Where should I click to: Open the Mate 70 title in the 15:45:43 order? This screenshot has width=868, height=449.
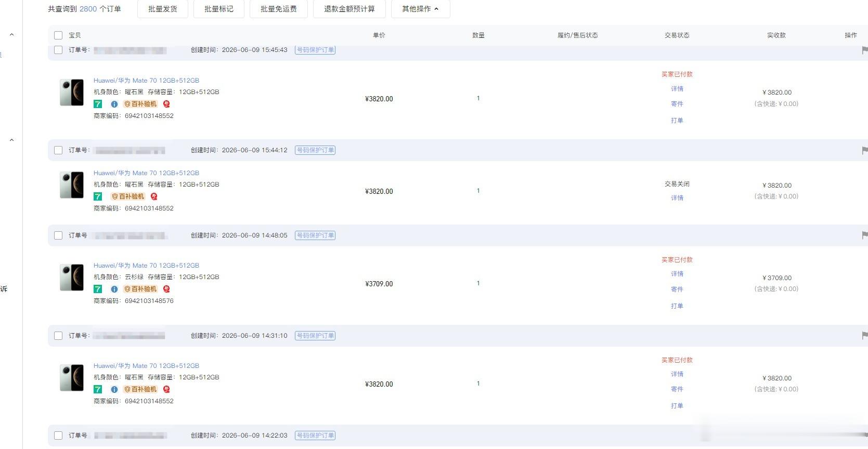[146, 81]
